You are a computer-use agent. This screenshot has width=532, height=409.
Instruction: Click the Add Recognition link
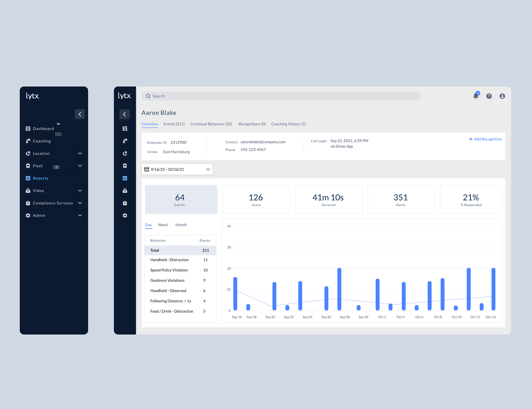tap(485, 139)
